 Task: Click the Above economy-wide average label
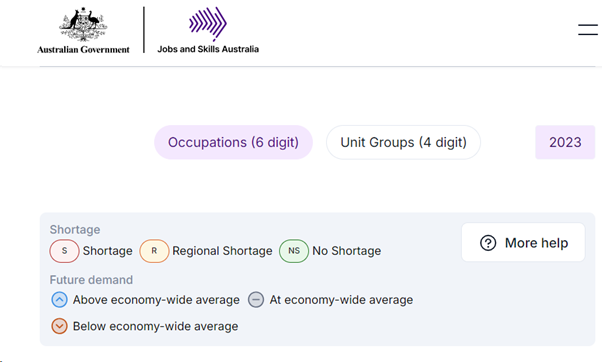tap(156, 300)
